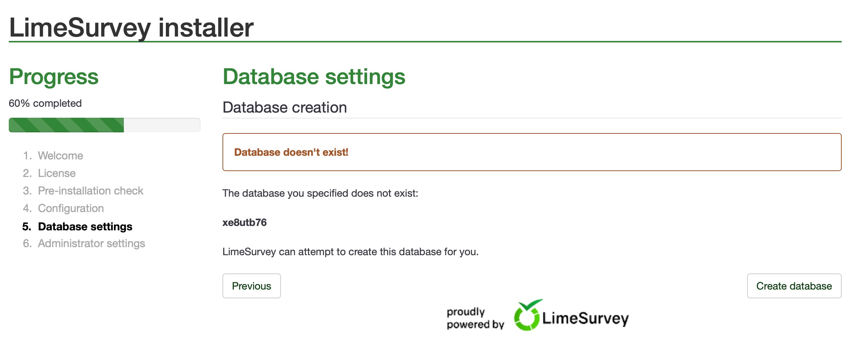Click the Administrator settings step
This screenshot has height=340, width=868.
tap(91, 243)
